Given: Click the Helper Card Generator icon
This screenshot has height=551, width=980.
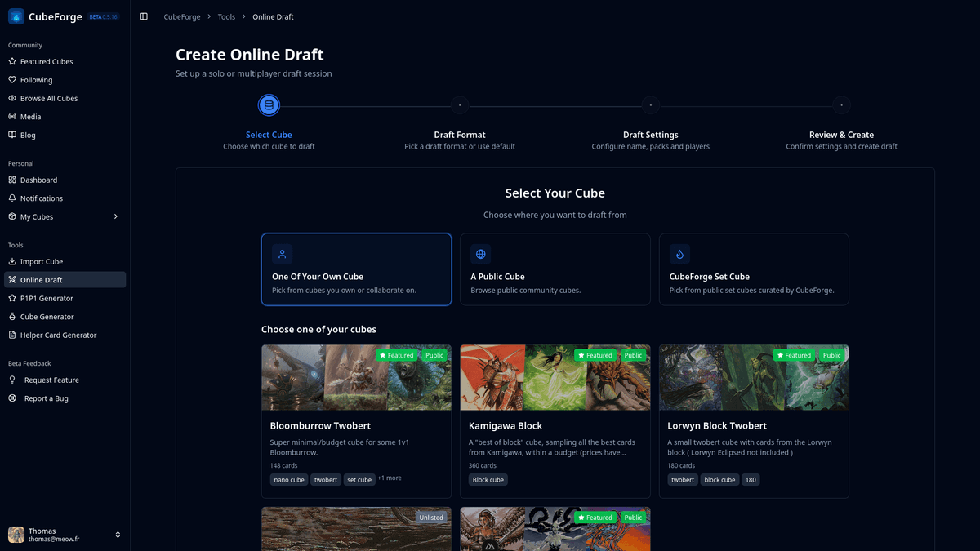Looking at the screenshot, I should [x=13, y=335].
